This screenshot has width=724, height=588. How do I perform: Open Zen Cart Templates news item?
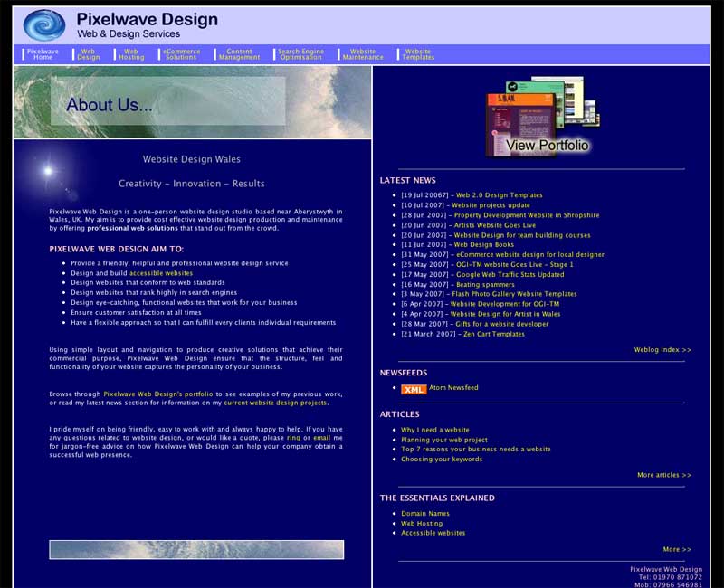[x=493, y=334]
